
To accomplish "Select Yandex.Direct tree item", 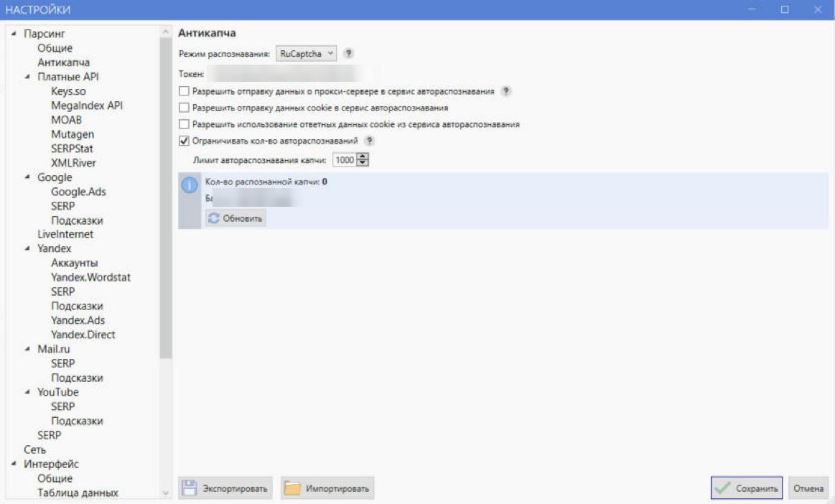I will (x=83, y=335).
